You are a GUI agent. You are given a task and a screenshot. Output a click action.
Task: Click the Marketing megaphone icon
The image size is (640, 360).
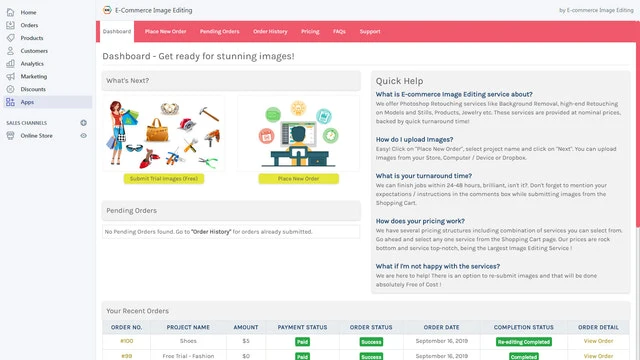click(x=10, y=76)
